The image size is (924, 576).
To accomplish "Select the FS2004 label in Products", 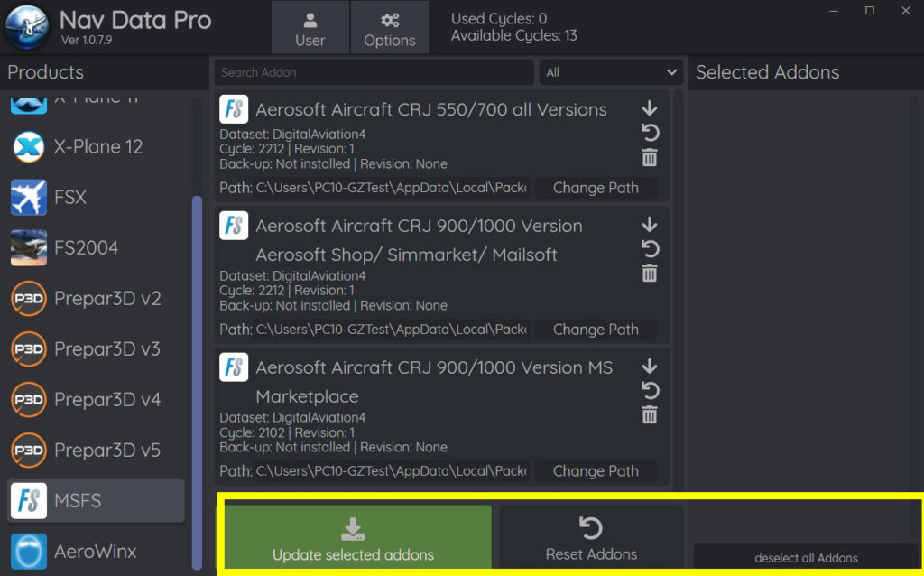I will 86,247.
